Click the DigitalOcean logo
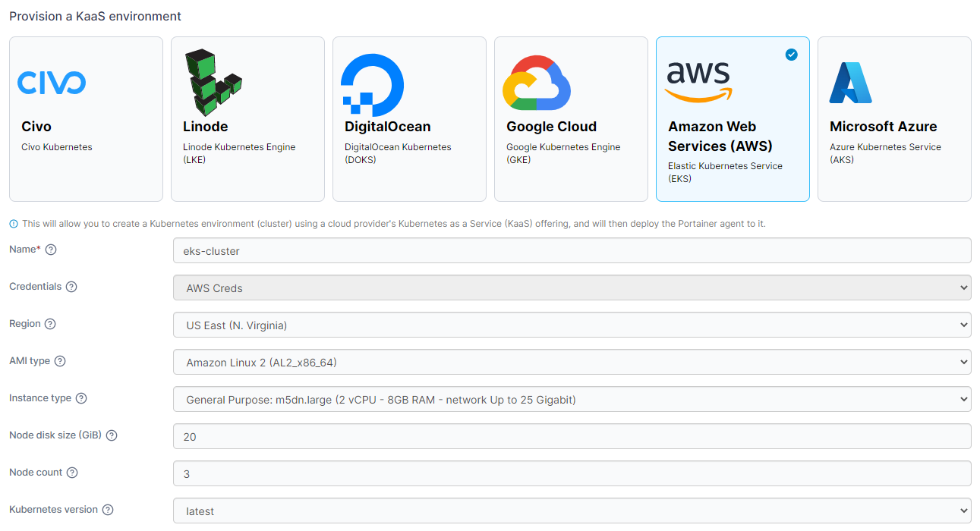The image size is (980, 531). click(370, 83)
